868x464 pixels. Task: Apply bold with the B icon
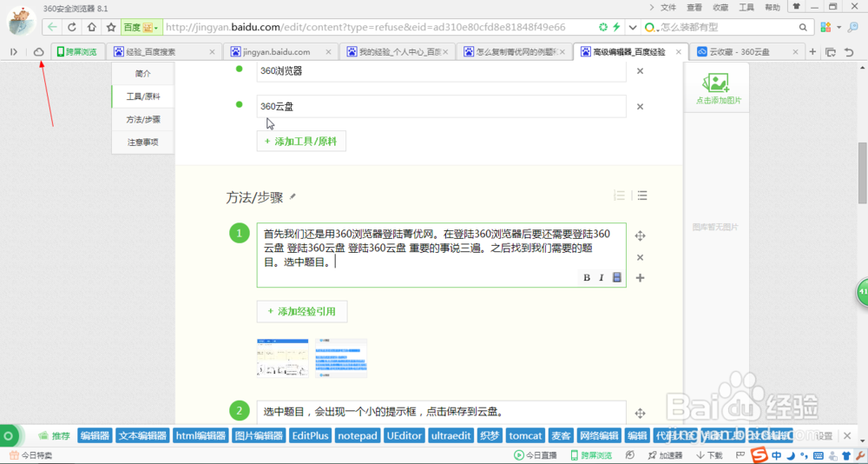(587, 278)
